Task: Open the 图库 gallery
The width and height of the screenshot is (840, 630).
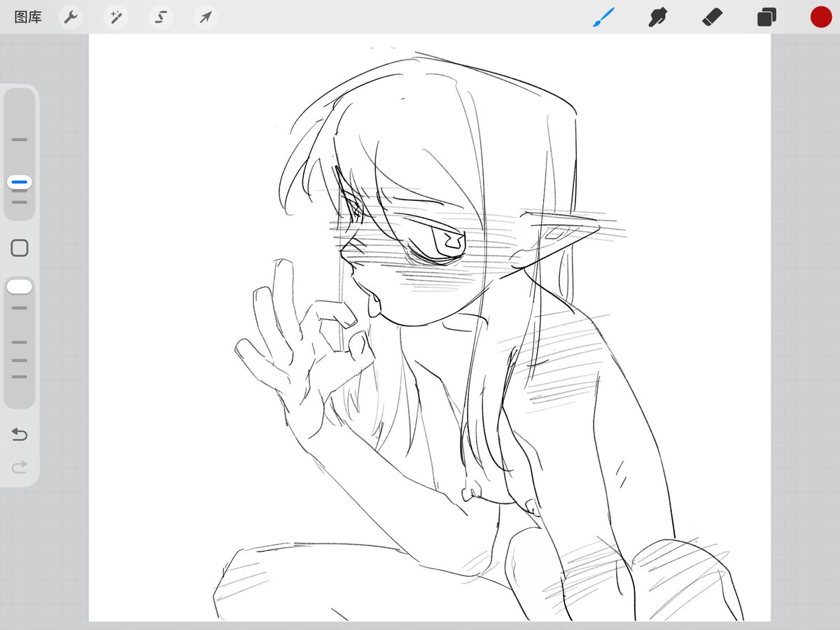Action: (x=28, y=17)
